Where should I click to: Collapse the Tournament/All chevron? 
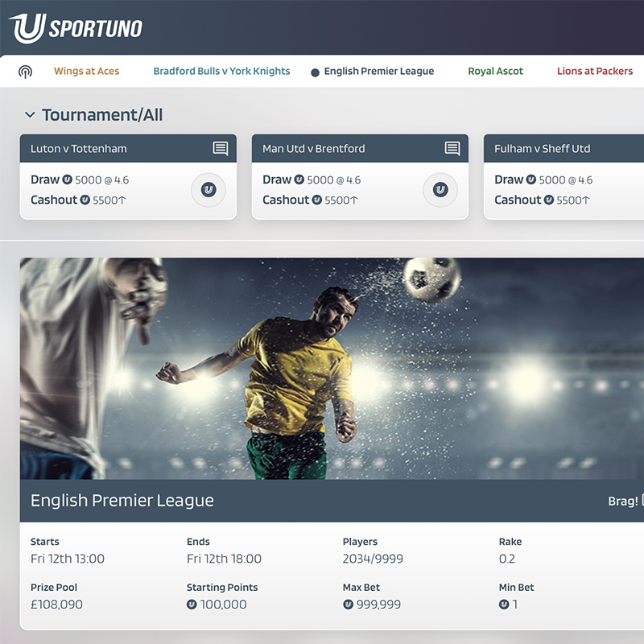click(x=30, y=114)
